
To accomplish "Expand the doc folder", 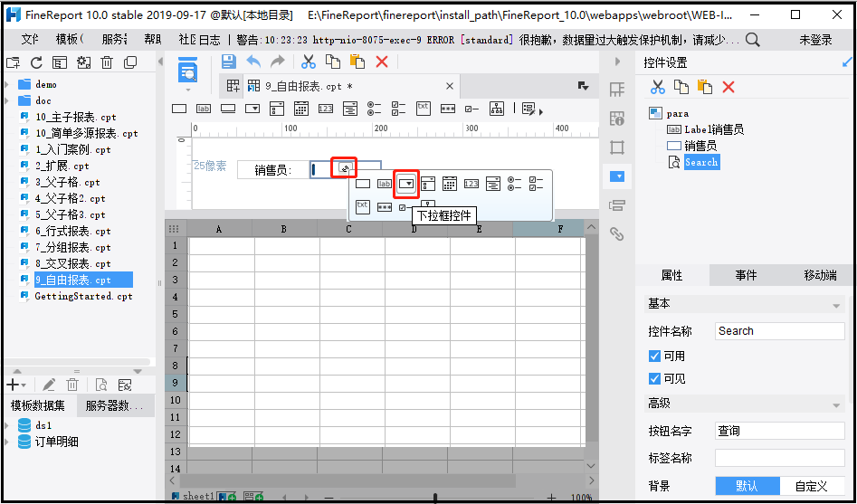I will coord(7,101).
